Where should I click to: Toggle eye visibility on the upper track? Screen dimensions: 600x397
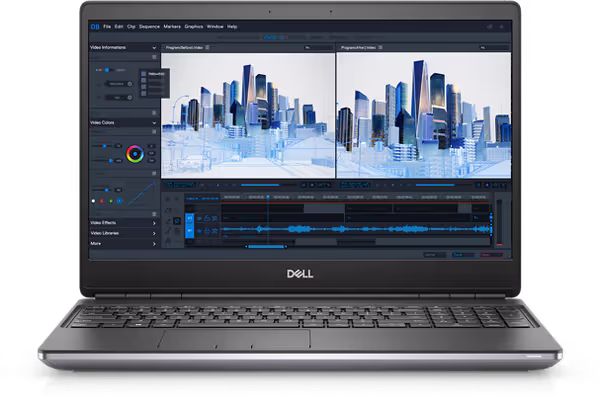click(x=199, y=219)
